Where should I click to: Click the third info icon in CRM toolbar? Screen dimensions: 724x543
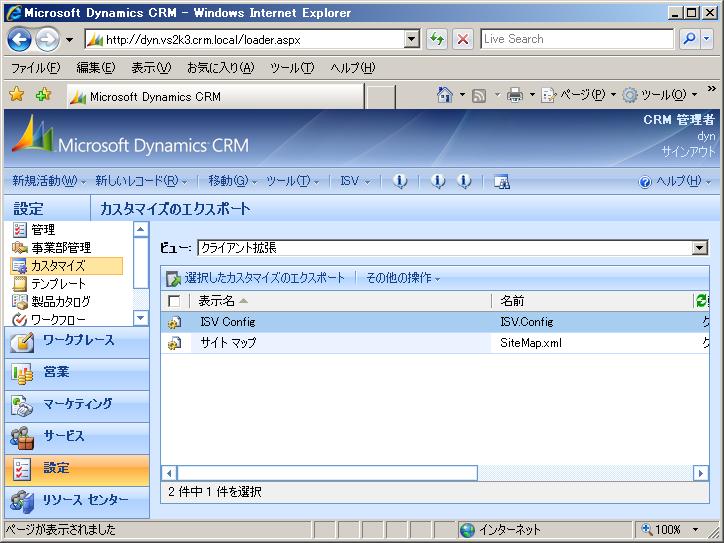click(464, 181)
